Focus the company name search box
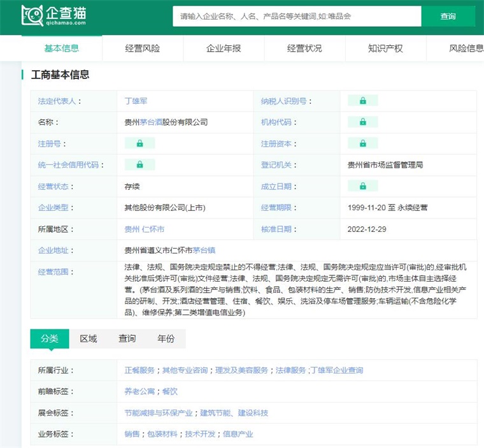This screenshot has height=448, width=484. [x=297, y=17]
